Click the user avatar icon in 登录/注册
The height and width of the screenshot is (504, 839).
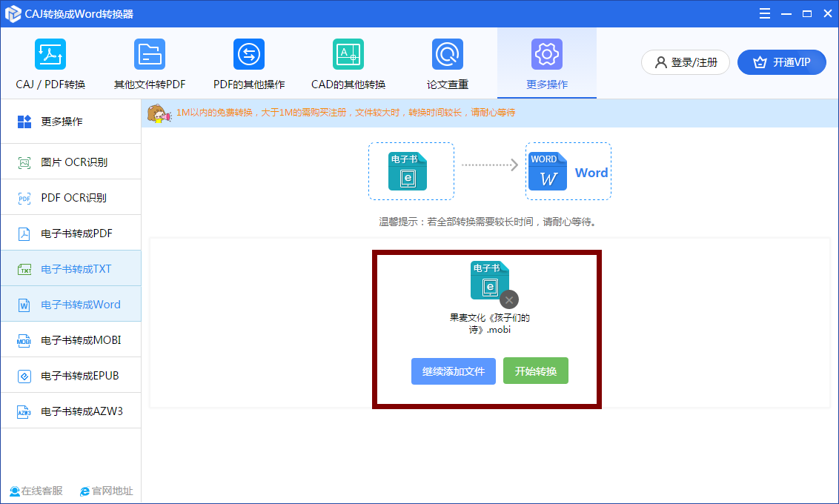tap(661, 62)
